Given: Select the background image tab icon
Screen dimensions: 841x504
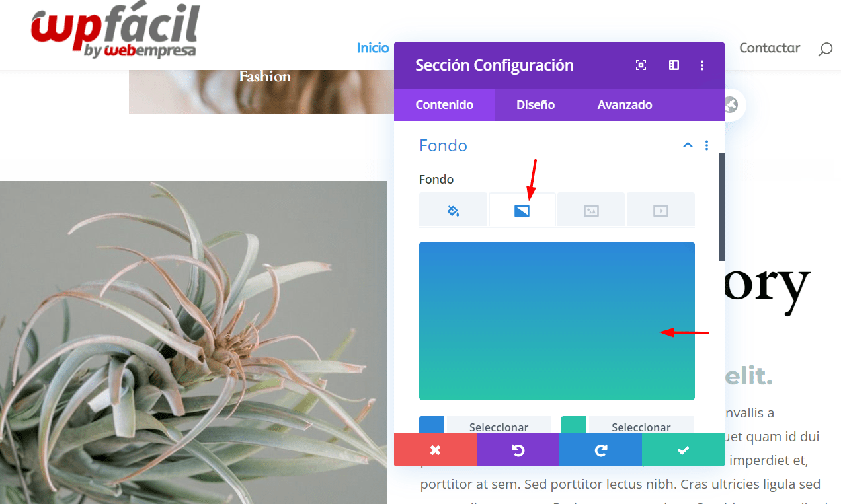Looking at the screenshot, I should click(591, 211).
